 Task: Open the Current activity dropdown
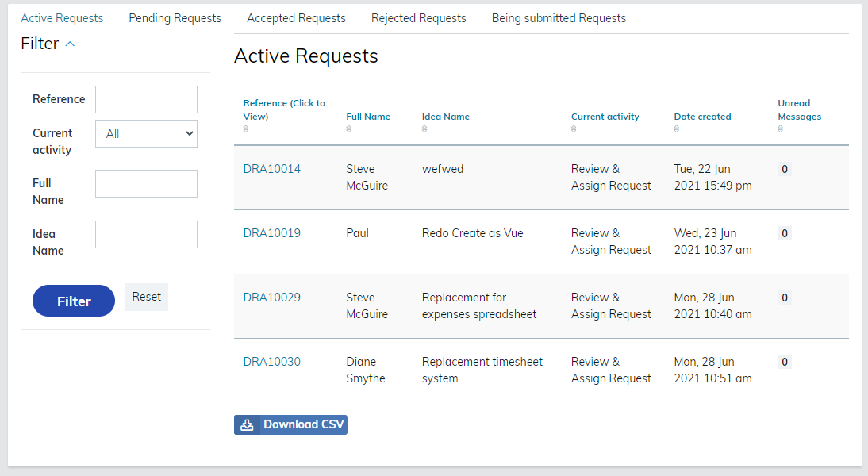(146, 134)
